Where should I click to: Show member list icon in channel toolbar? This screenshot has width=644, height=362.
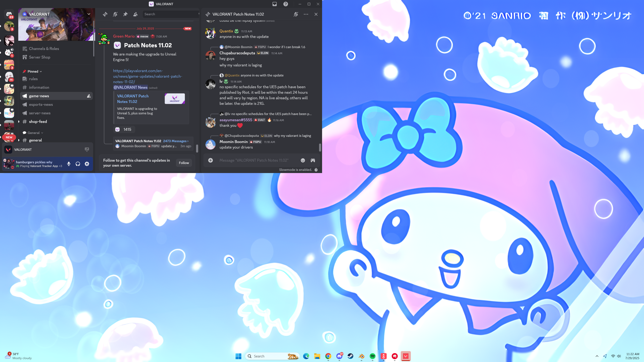[135, 14]
